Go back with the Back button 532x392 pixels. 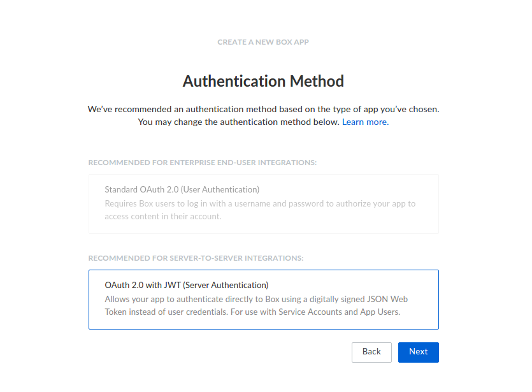point(371,352)
